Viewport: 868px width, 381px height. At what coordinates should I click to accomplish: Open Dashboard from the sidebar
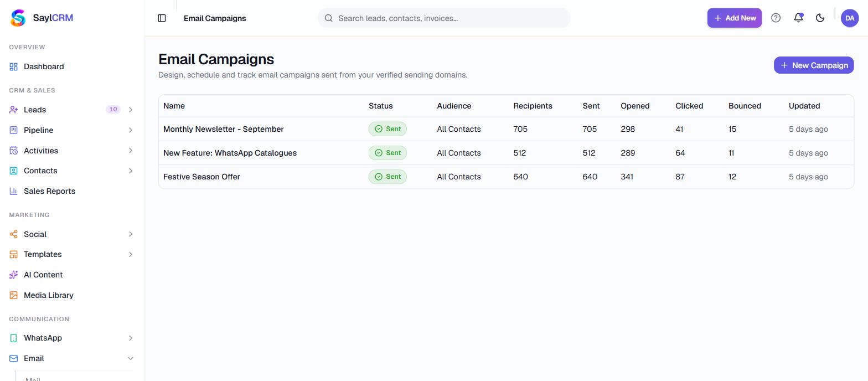click(x=72, y=66)
